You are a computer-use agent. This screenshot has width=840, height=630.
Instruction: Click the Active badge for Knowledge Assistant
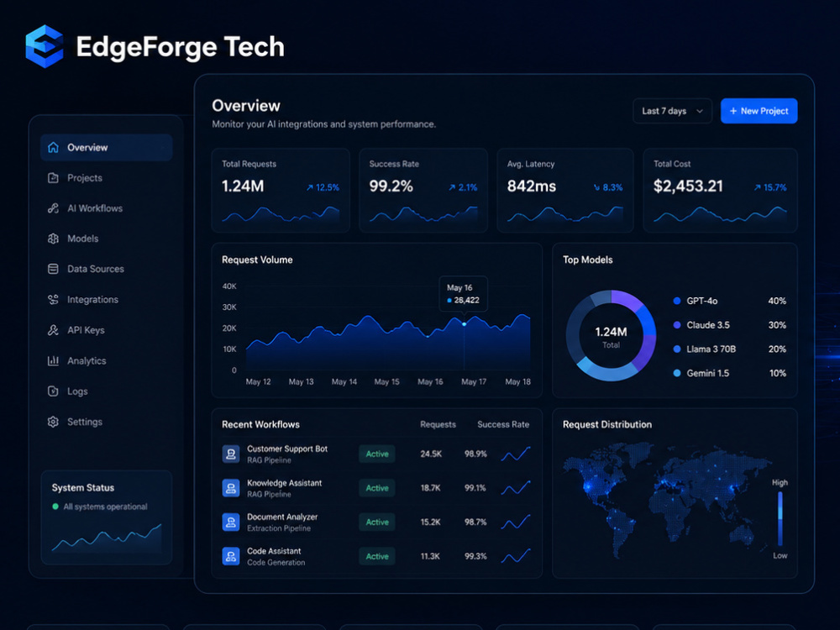coord(377,488)
